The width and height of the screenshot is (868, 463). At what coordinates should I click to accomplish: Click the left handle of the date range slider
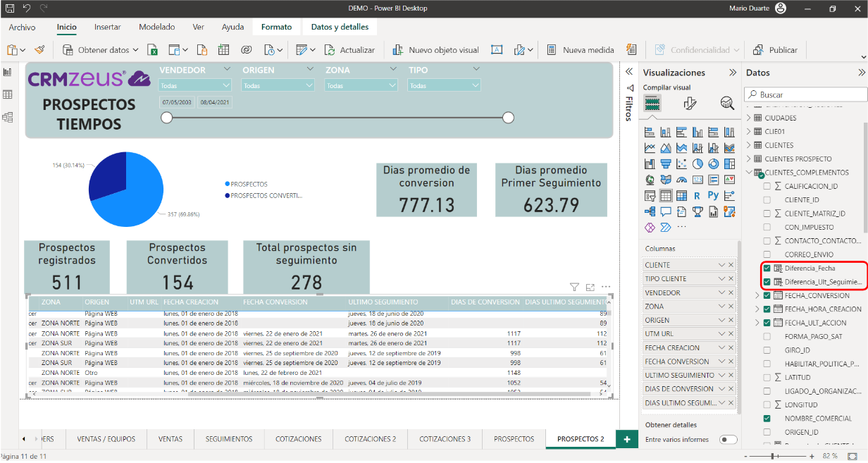coord(167,118)
